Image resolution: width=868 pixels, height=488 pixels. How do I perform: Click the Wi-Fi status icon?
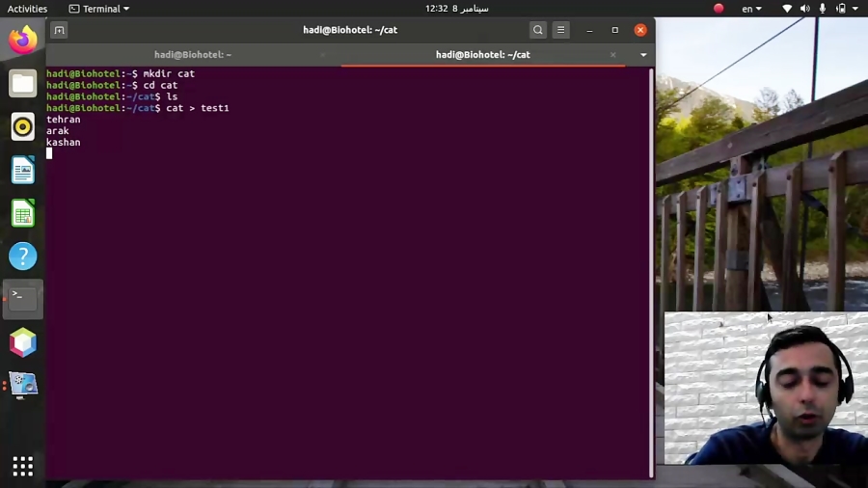[x=787, y=9]
